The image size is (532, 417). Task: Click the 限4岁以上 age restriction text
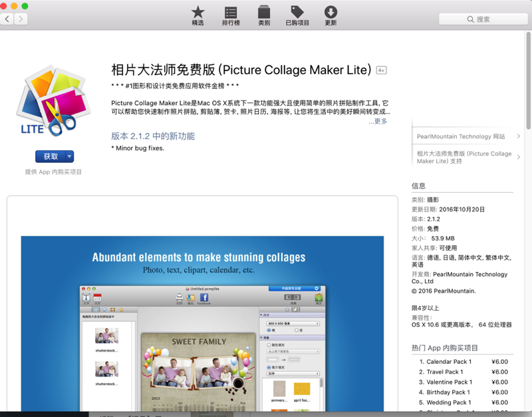tap(425, 308)
